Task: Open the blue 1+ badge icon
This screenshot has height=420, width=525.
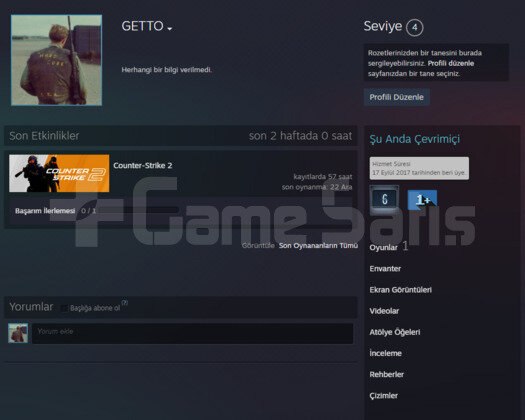Action: tap(422, 200)
